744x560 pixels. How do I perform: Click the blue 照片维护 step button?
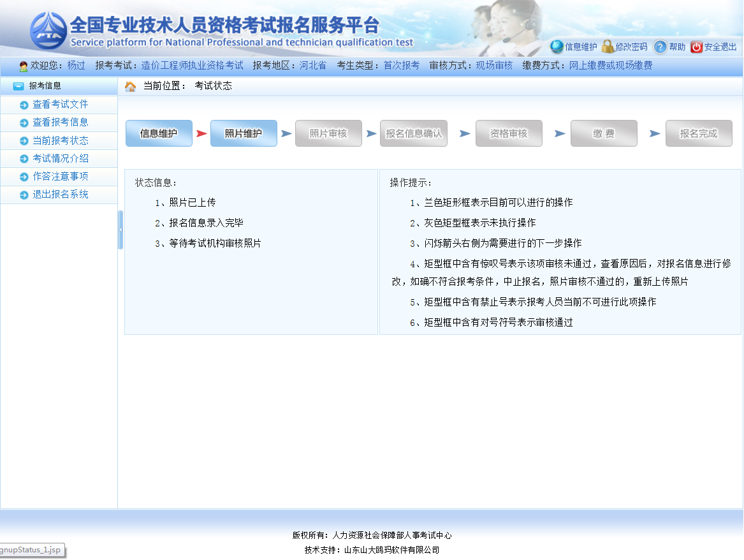(244, 133)
